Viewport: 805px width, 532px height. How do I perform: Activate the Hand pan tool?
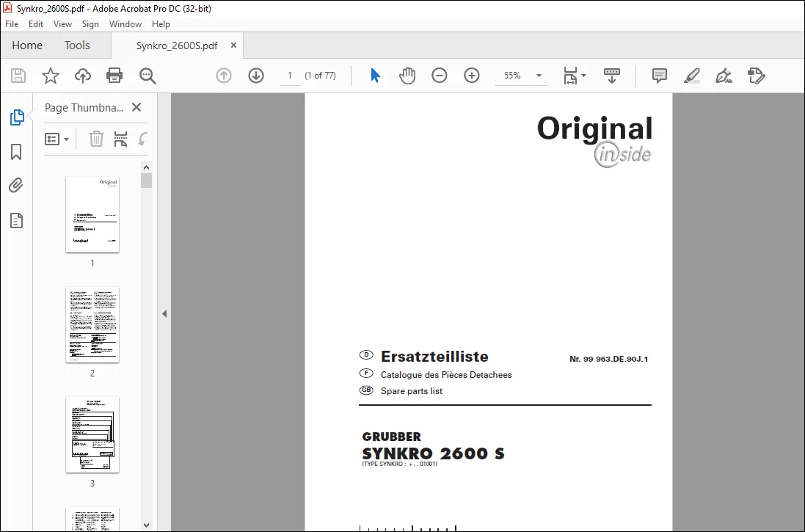(x=407, y=76)
